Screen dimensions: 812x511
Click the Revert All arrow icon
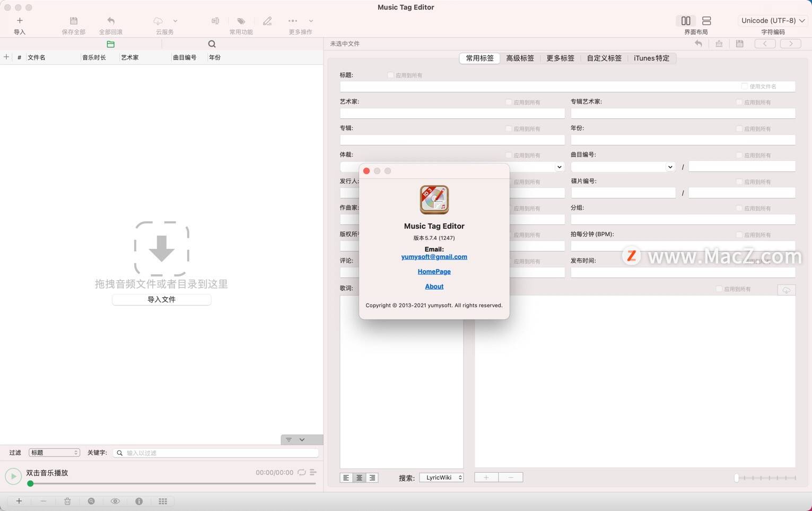click(x=111, y=21)
